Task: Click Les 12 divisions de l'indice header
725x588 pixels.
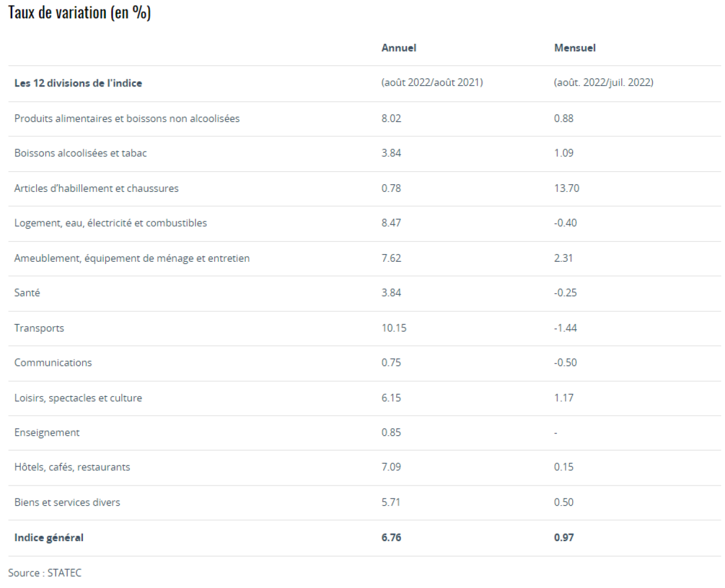Action: 78,83
